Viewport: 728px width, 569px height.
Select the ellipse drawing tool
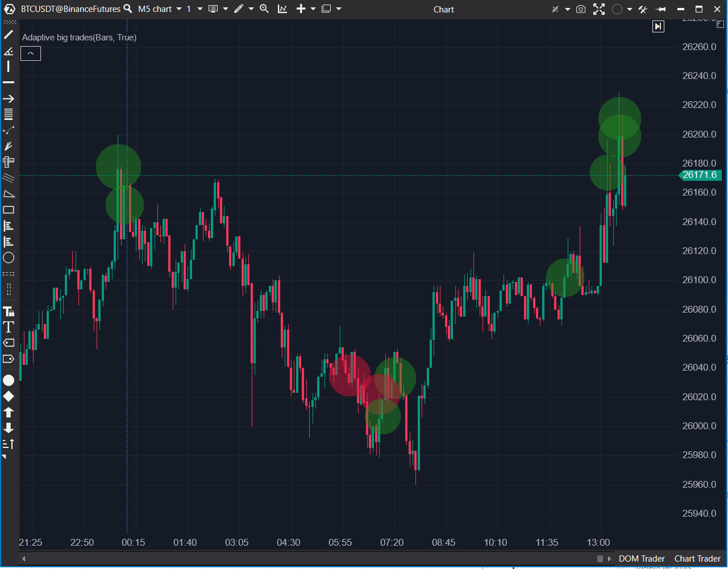tap(9, 257)
